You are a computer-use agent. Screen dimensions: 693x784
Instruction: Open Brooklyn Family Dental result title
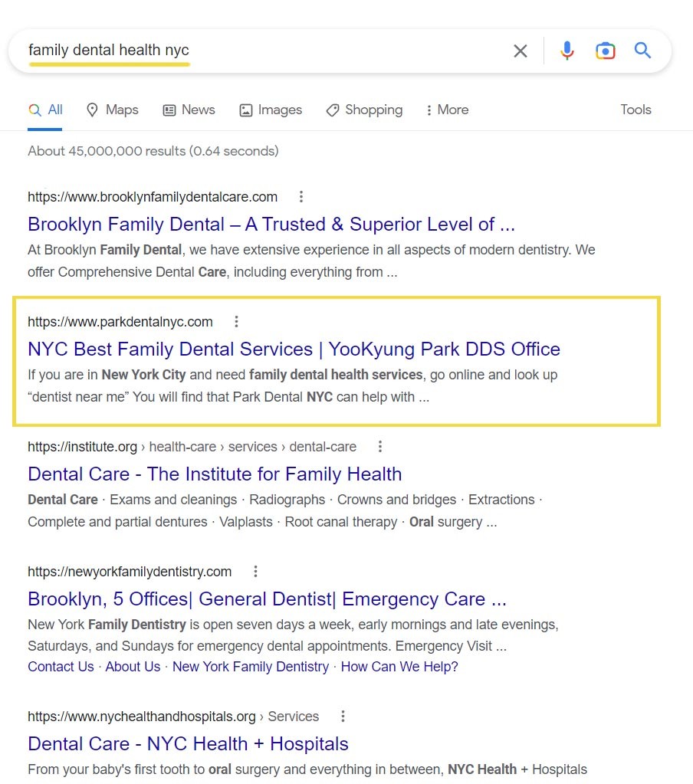coord(271,225)
